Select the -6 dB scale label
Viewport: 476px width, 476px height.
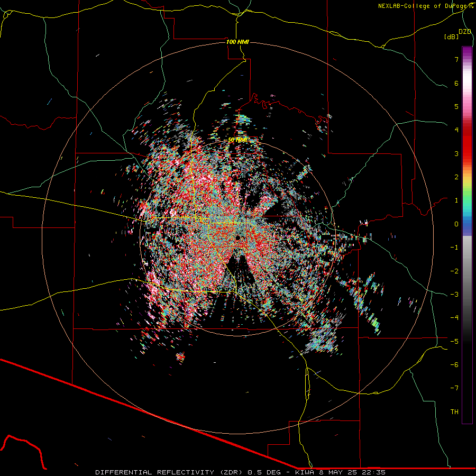454,364
